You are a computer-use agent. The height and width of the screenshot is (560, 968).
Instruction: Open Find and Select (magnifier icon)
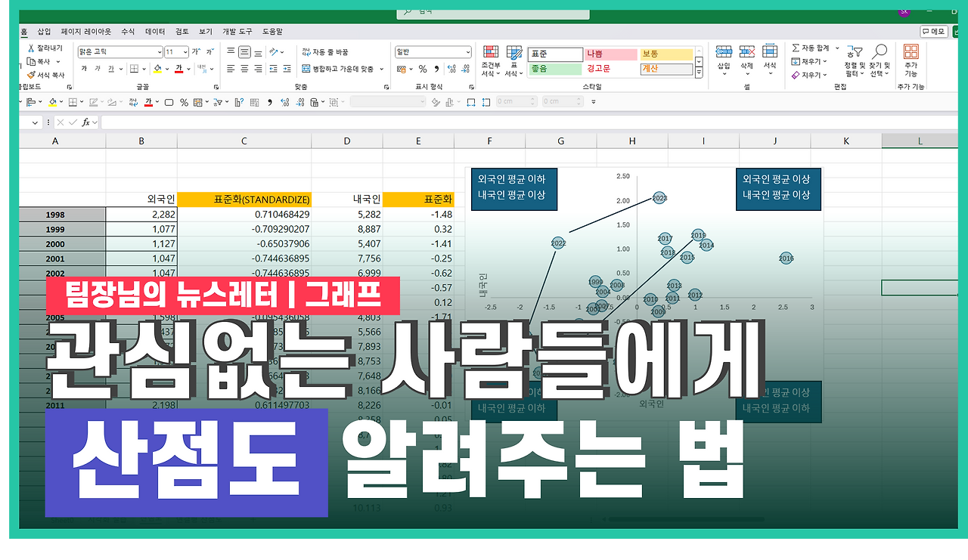[x=880, y=50]
